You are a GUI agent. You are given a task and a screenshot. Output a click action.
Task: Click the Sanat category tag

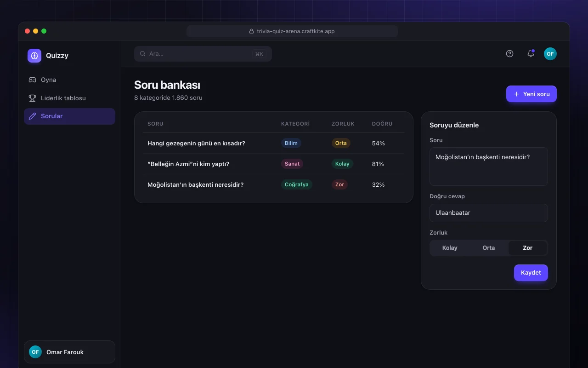point(292,164)
